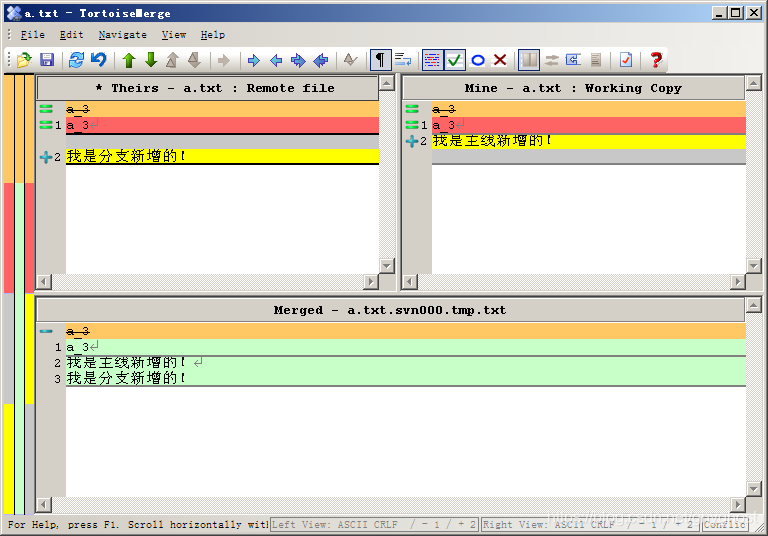The width and height of the screenshot is (768, 536).
Task: Go to previous difference with green up arrow
Action: [x=129, y=60]
